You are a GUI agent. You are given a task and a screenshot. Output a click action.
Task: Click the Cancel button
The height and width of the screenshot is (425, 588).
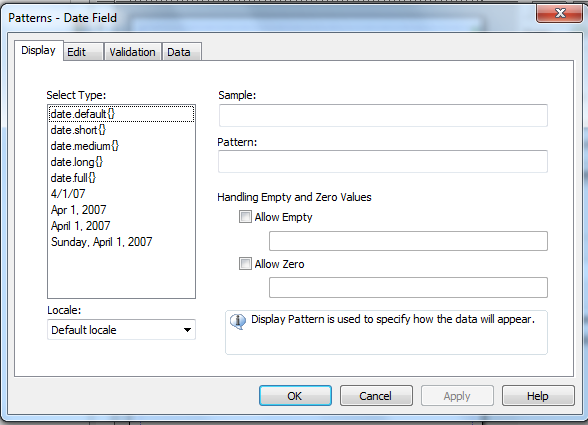376,396
